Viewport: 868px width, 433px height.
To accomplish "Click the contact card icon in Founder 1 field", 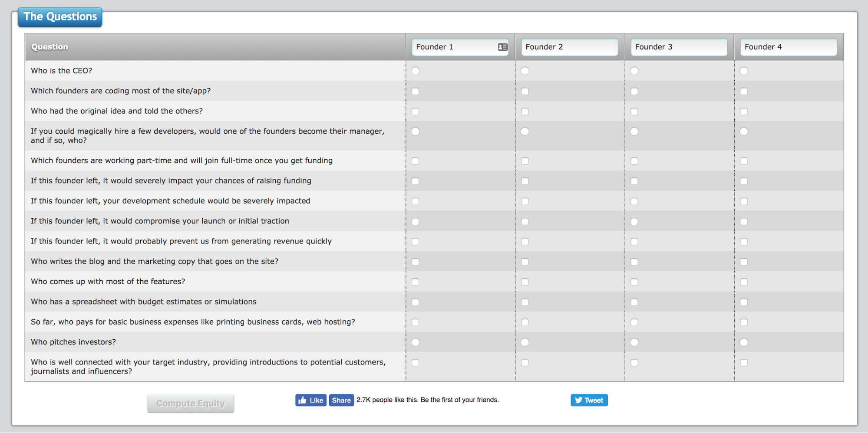I will pyautogui.click(x=502, y=47).
